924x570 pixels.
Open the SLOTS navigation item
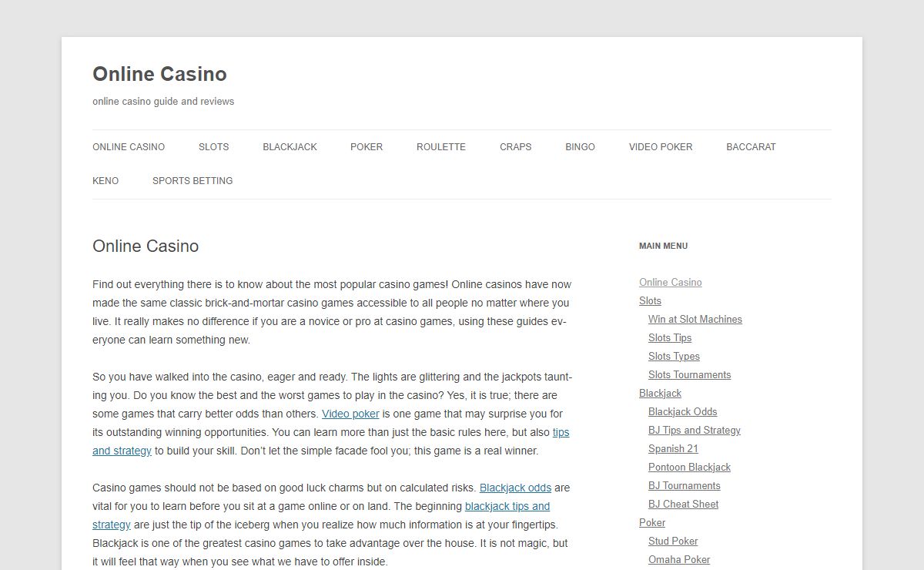pos(213,147)
